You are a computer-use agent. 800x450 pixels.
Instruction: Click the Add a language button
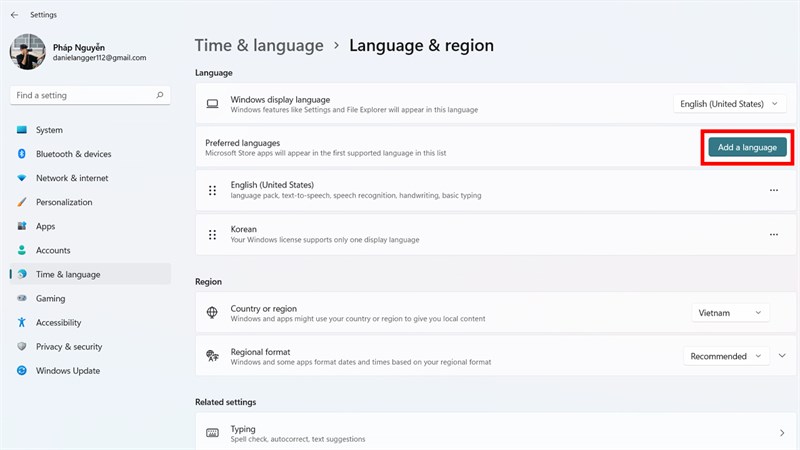coord(747,147)
